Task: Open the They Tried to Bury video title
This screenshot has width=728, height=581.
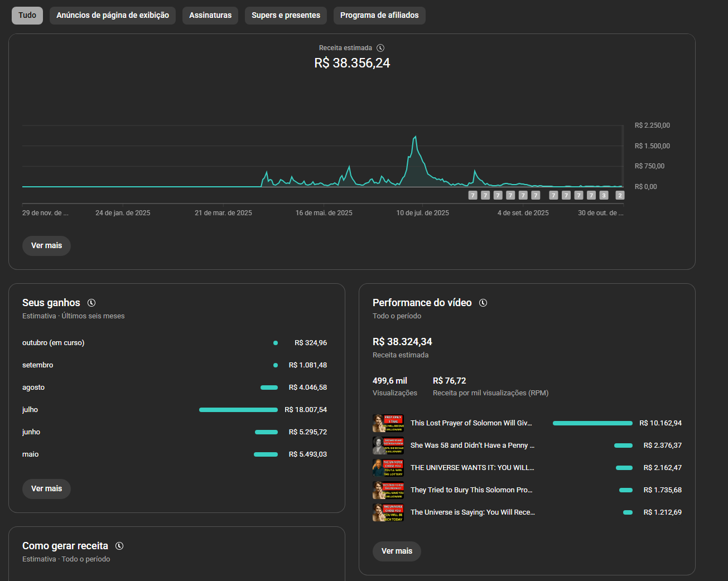Action: [x=471, y=490]
